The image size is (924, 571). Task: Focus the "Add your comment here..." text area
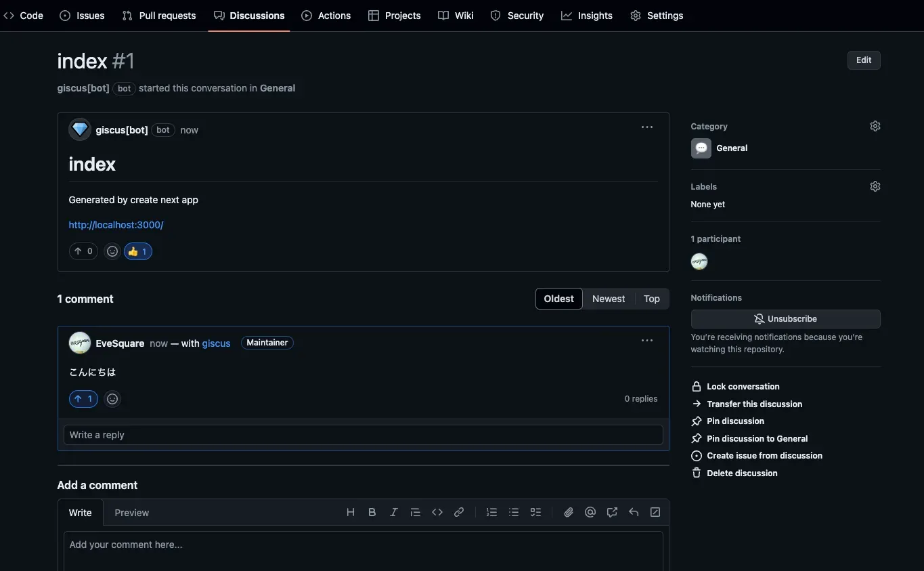[x=364, y=551]
